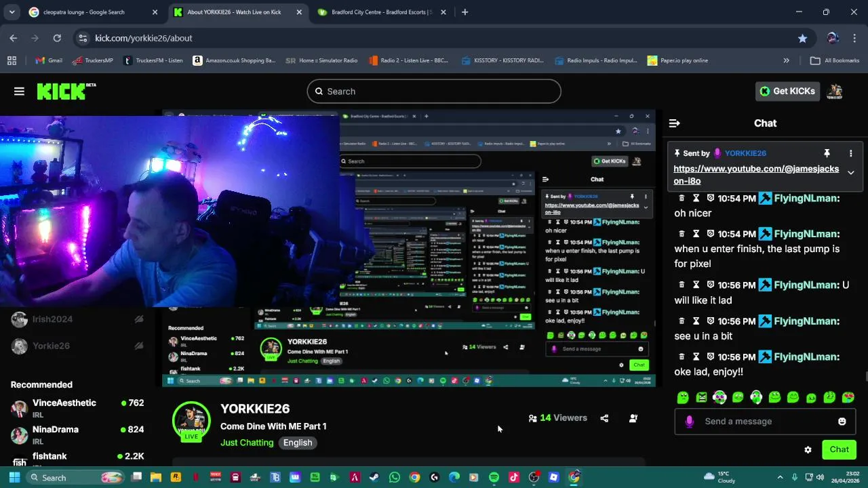868x488 pixels.
Task: Focus the Kick search box
Action: (434, 91)
